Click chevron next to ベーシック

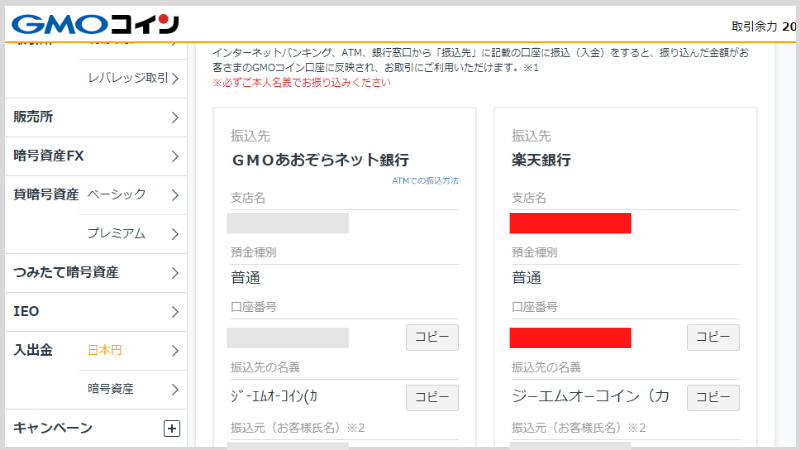point(175,195)
